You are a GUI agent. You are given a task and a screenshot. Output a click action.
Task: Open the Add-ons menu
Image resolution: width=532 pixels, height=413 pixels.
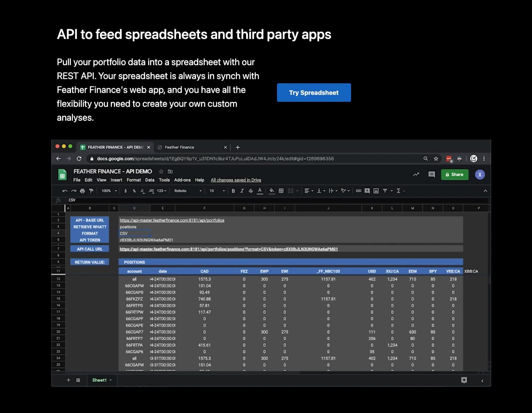(x=182, y=180)
